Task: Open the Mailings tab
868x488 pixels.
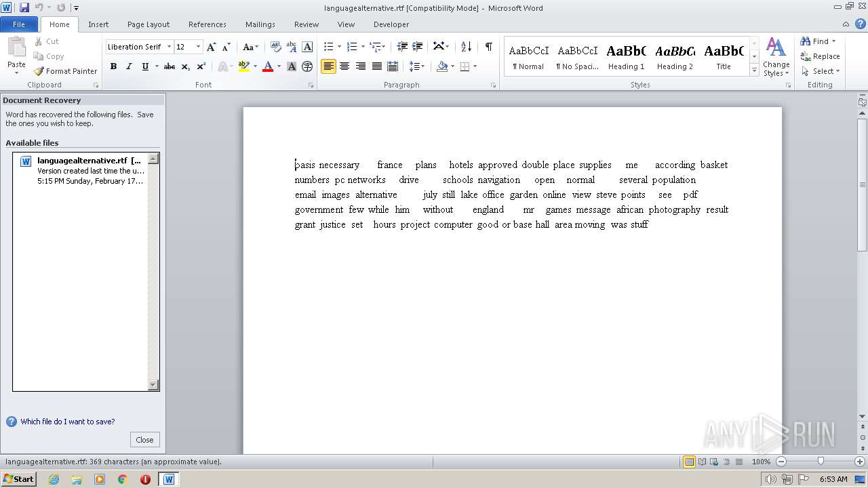Action: [260, 24]
